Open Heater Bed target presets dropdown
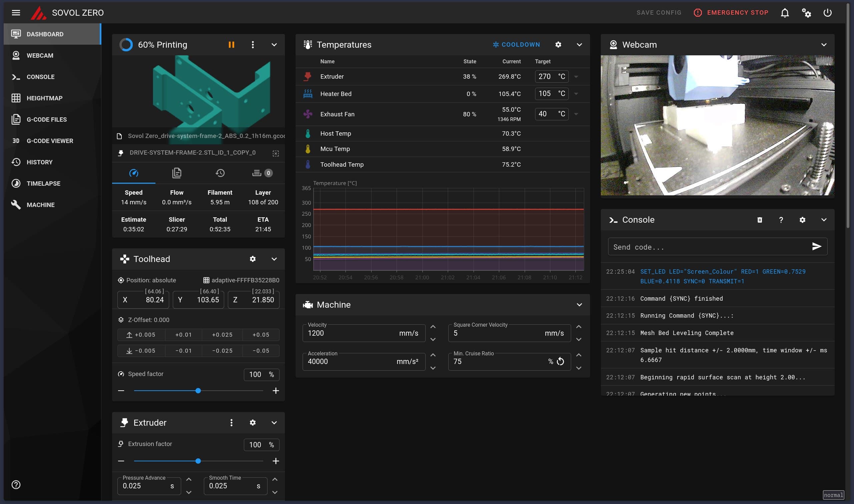 tap(576, 93)
